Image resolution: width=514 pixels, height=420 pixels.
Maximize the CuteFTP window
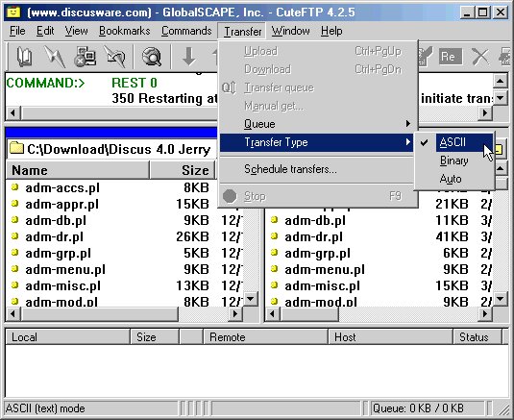(483, 12)
